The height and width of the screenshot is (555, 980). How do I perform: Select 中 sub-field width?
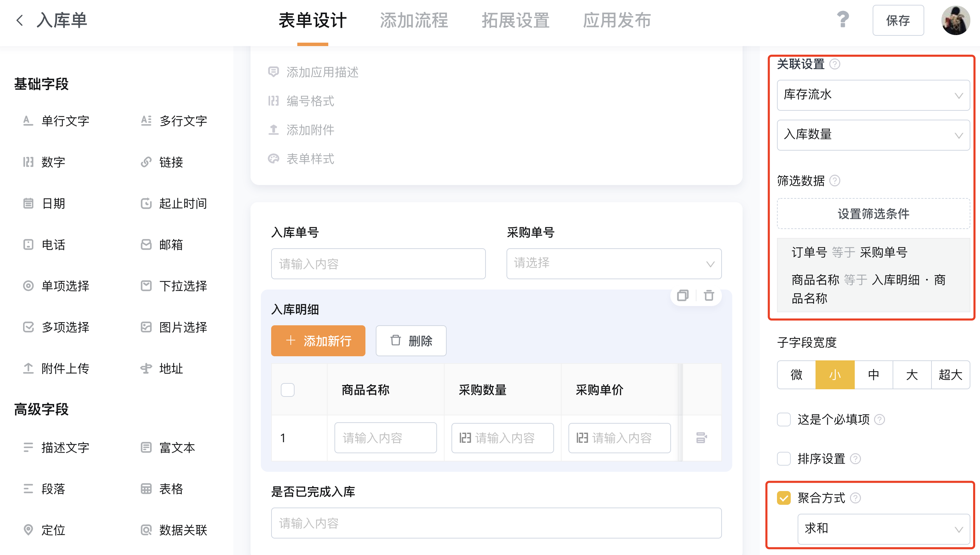tap(873, 375)
